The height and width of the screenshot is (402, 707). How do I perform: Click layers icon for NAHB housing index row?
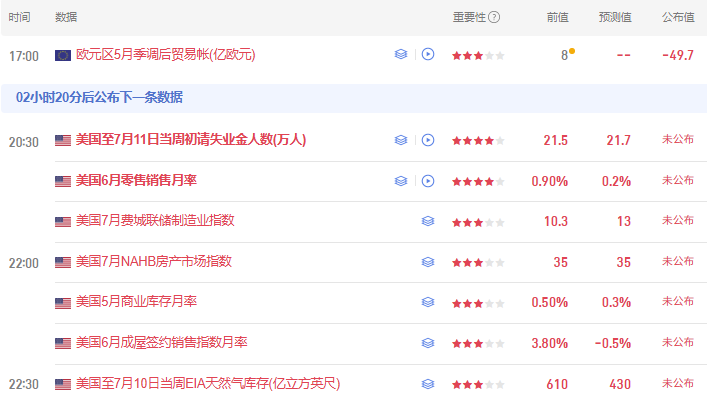tap(428, 262)
